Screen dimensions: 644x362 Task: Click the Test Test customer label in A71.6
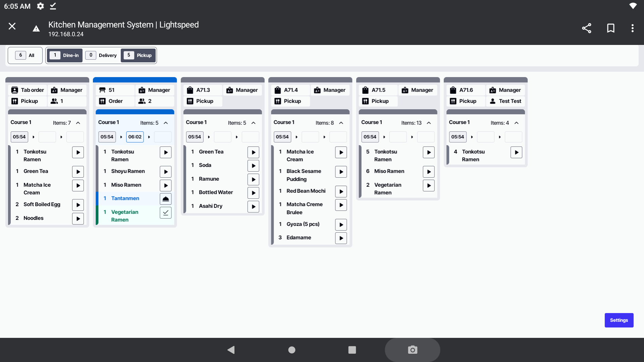tap(505, 101)
